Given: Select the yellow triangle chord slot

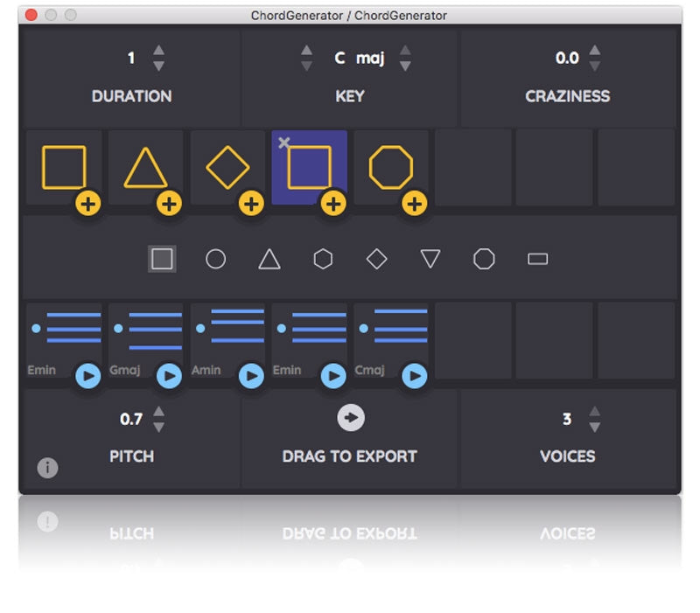Looking at the screenshot, I should (145, 167).
